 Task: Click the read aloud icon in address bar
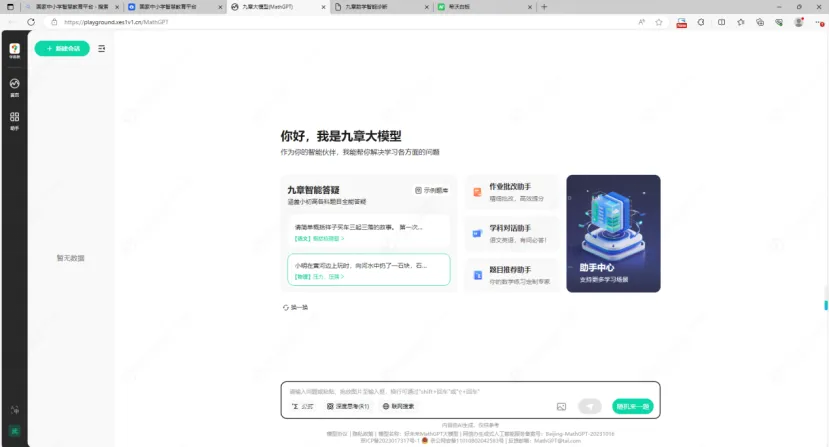pyautogui.click(x=642, y=22)
